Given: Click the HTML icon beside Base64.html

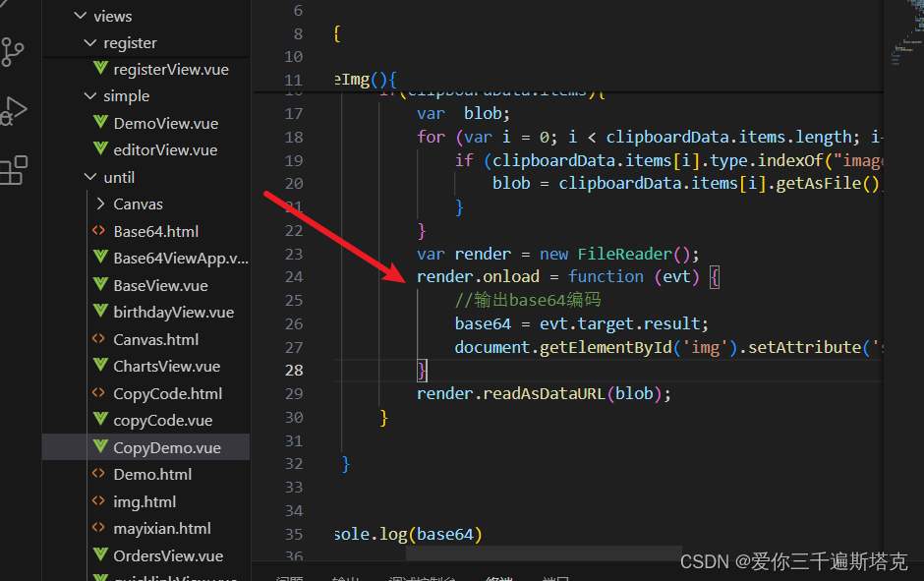Looking at the screenshot, I should pos(99,230).
